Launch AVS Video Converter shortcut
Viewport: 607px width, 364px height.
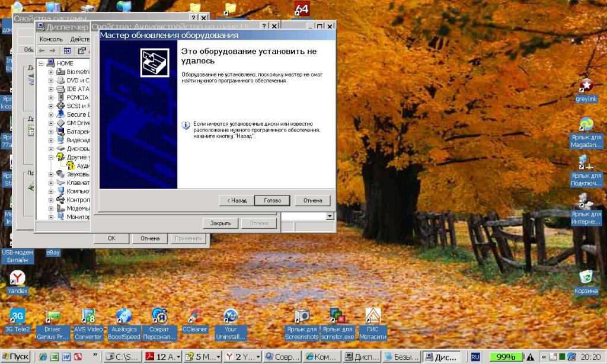[88, 317]
